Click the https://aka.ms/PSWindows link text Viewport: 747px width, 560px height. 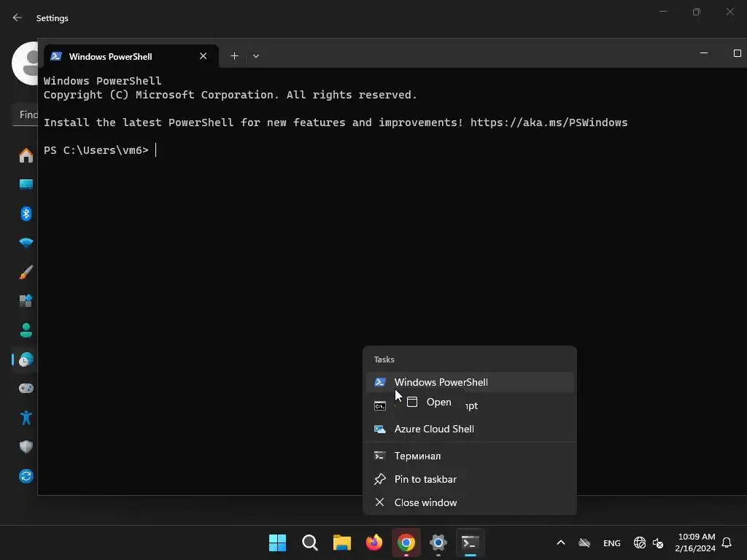[549, 122]
